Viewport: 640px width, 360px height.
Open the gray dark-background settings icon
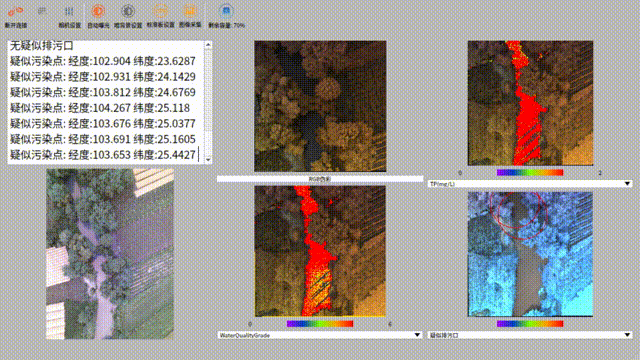(128, 11)
